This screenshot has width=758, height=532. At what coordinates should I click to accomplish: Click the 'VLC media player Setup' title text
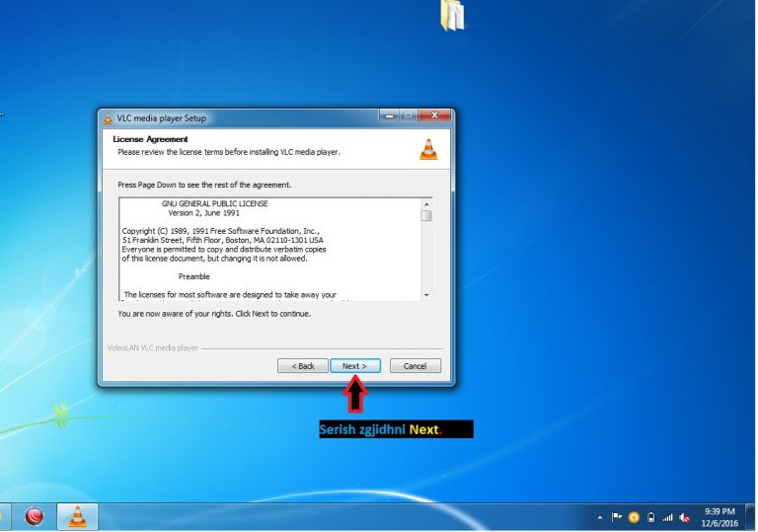point(162,118)
